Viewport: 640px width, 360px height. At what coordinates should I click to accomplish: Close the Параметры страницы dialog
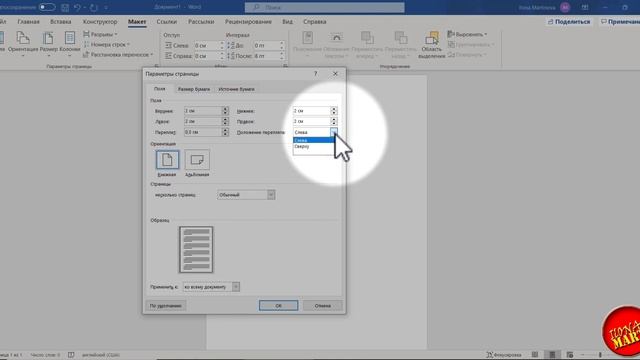coord(335,74)
